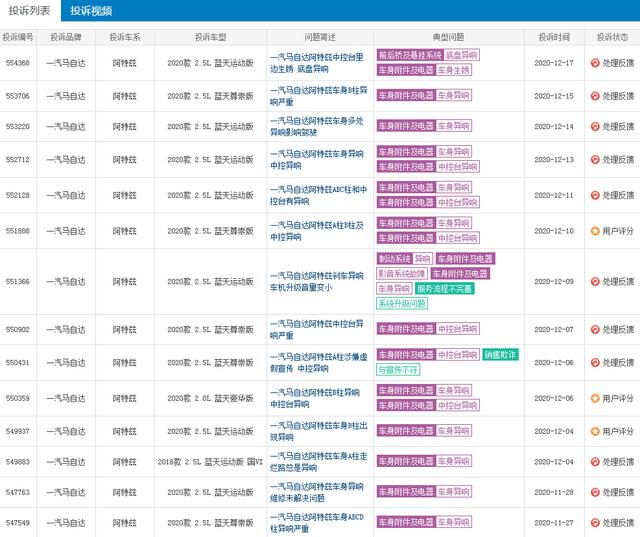Click 系统升级问题 tag in row 551366

tap(402, 304)
